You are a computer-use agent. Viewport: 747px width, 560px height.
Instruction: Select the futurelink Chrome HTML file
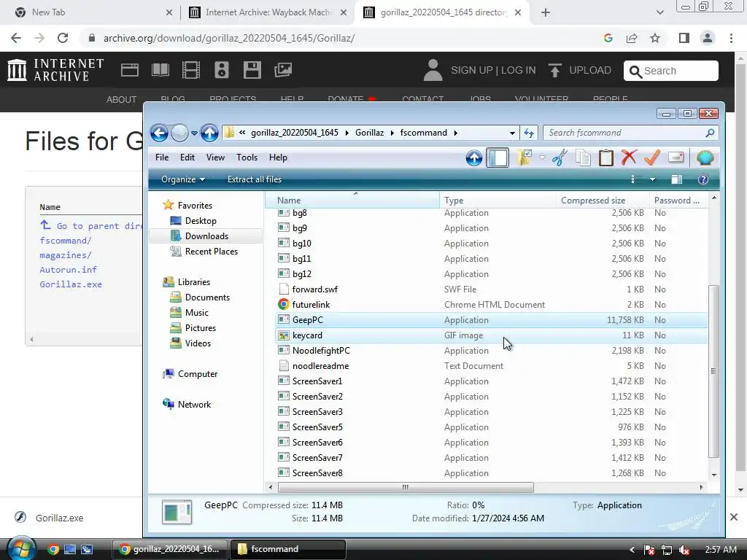coord(492,305)
